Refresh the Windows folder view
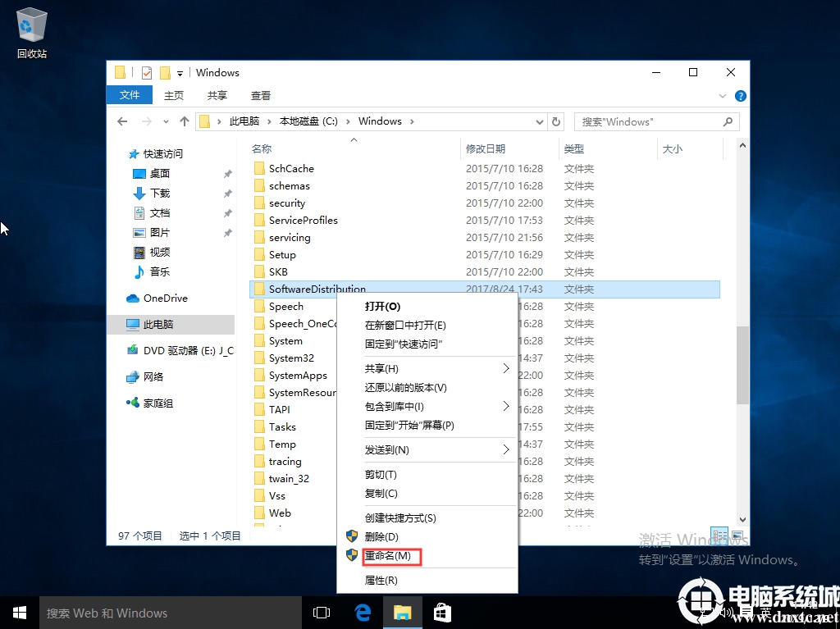Screen dimensions: 840x629 tap(556, 121)
